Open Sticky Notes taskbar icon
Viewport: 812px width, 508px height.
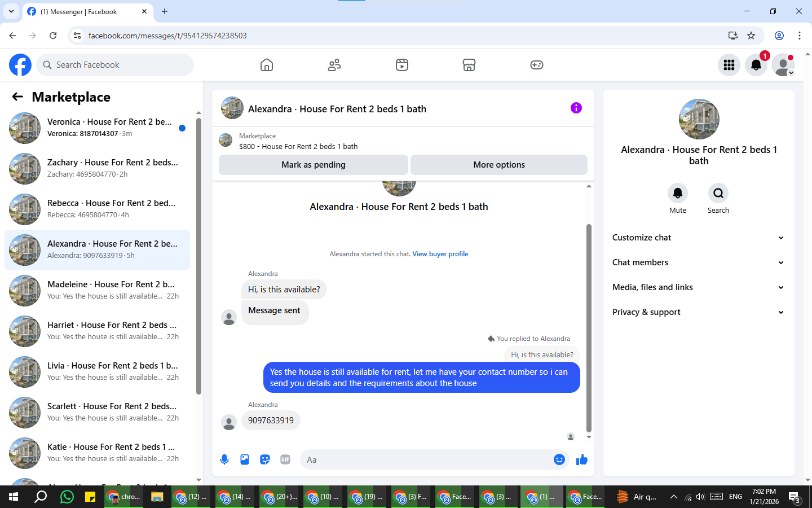pos(90,497)
